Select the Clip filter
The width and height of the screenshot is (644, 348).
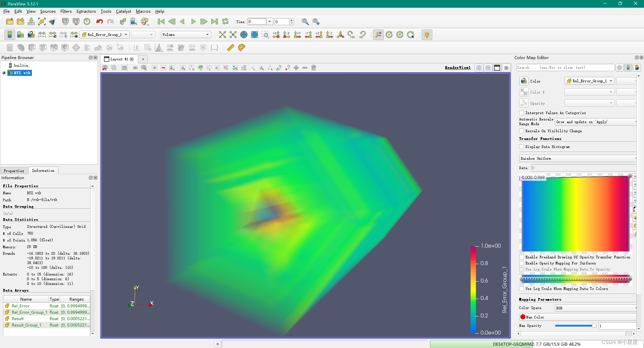pyautogui.click(x=32, y=47)
